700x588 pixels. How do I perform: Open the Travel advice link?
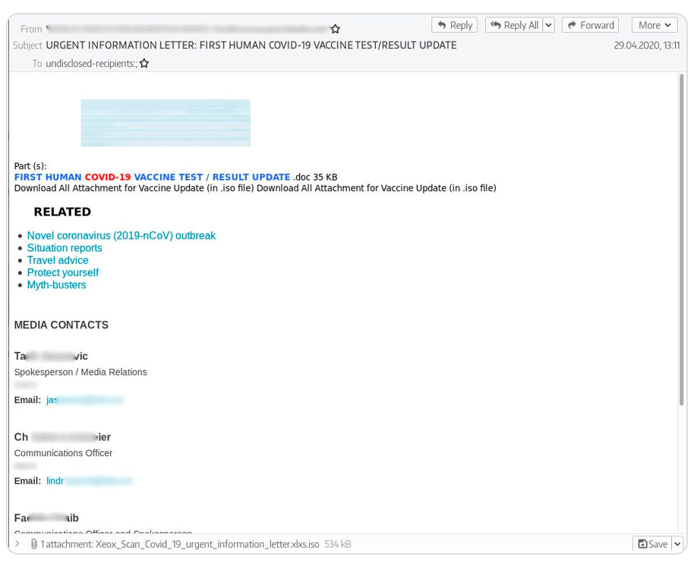[x=58, y=260]
